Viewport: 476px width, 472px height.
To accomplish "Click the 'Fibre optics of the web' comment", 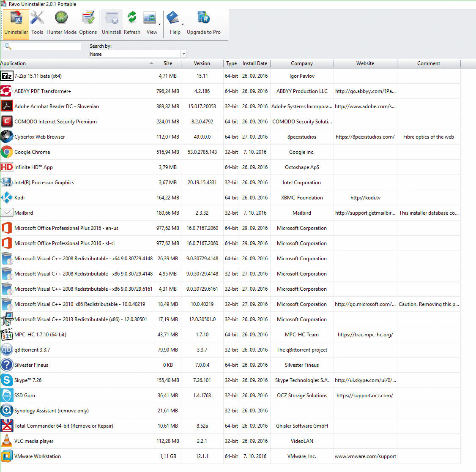I will 429,137.
